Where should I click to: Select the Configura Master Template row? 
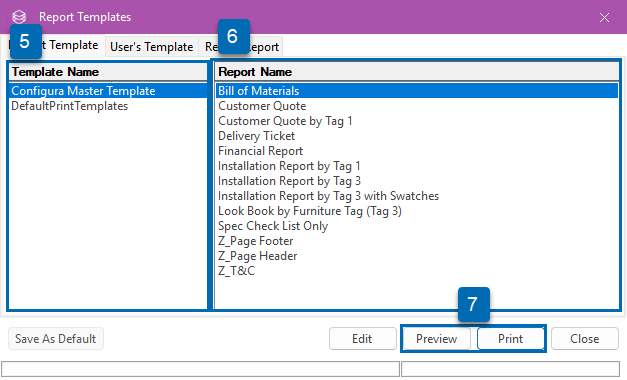(x=108, y=91)
